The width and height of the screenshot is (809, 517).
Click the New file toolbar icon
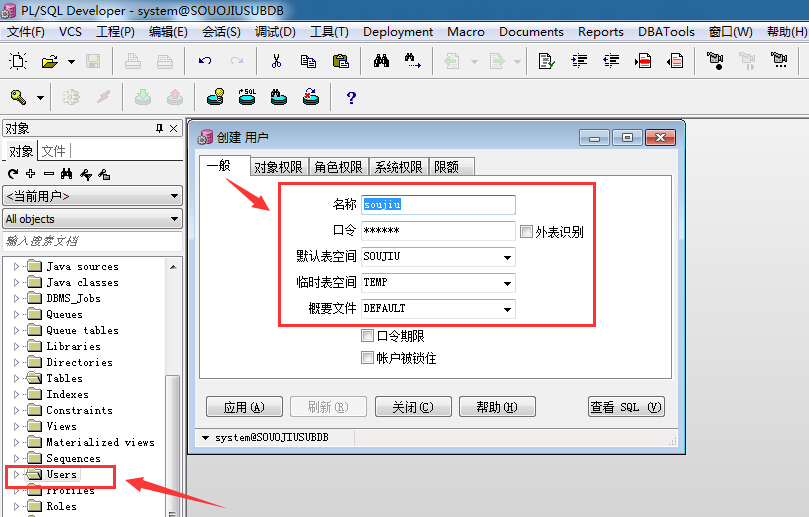coord(18,61)
